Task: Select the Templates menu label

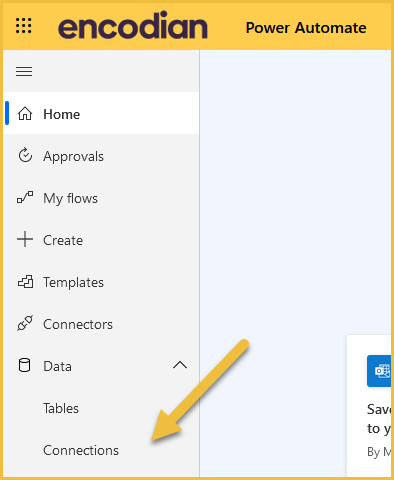Action: [x=73, y=283]
